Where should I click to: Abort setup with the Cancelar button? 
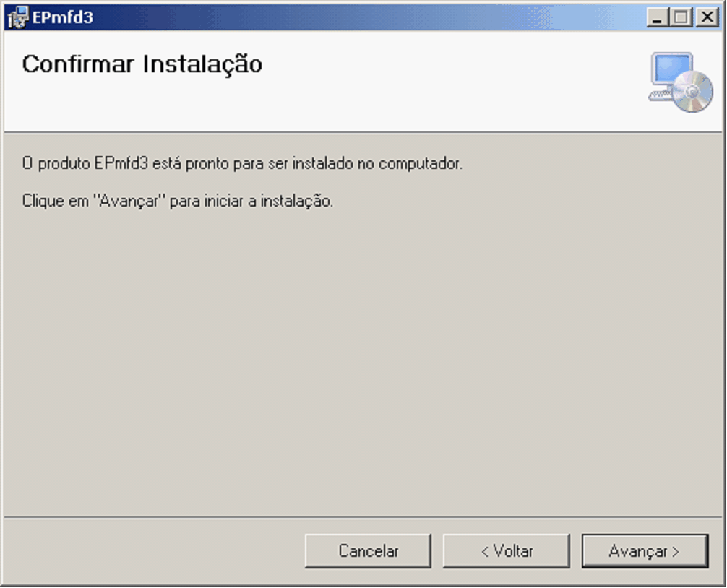368,551
